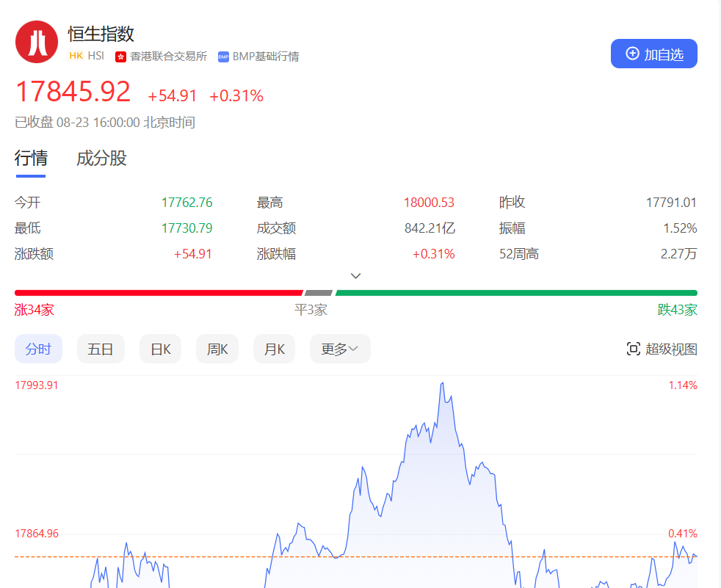Click the 今开 value 17762.76

click(x=186, y=203)
